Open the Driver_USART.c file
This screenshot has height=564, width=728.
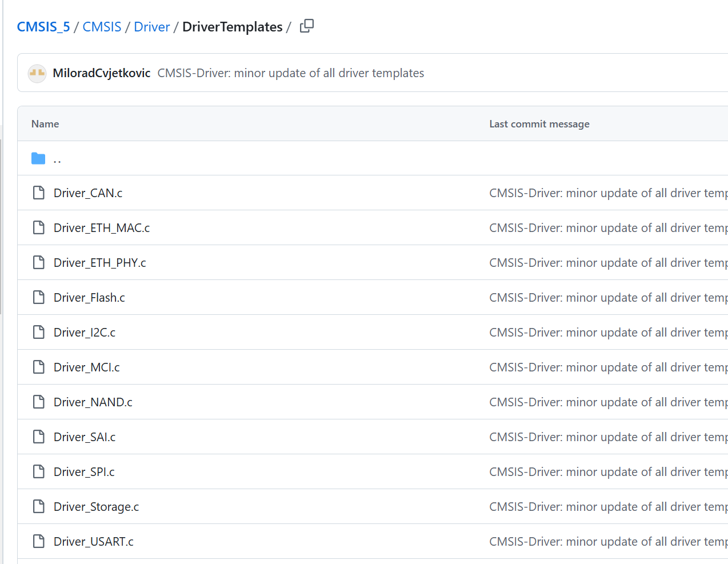(x=94, y=542)
